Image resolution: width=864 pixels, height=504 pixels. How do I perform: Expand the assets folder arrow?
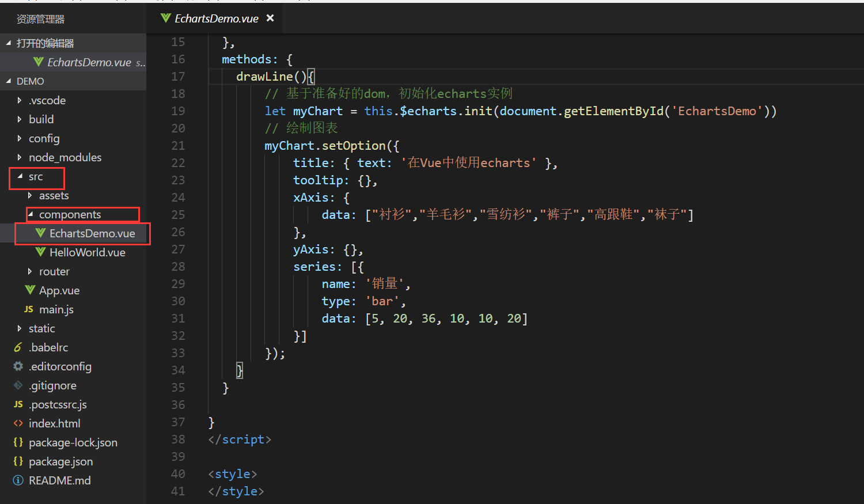click(x=29, y=196)
